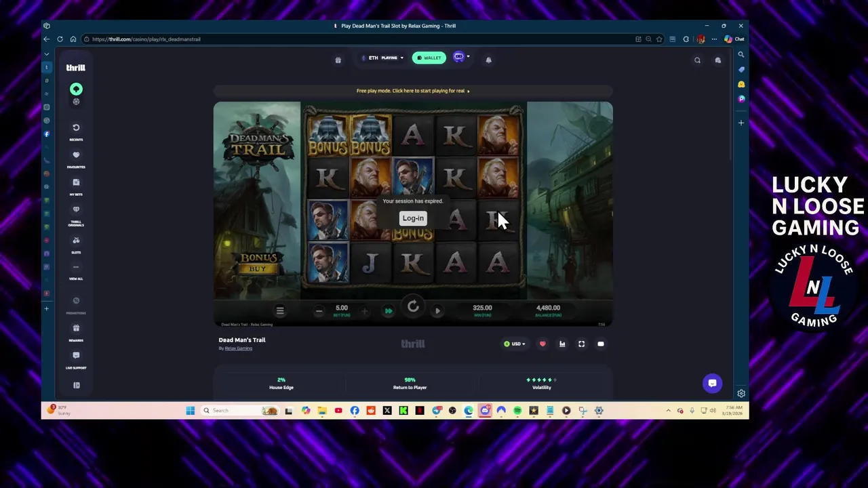Open the Thrill site search

(697, 60)
